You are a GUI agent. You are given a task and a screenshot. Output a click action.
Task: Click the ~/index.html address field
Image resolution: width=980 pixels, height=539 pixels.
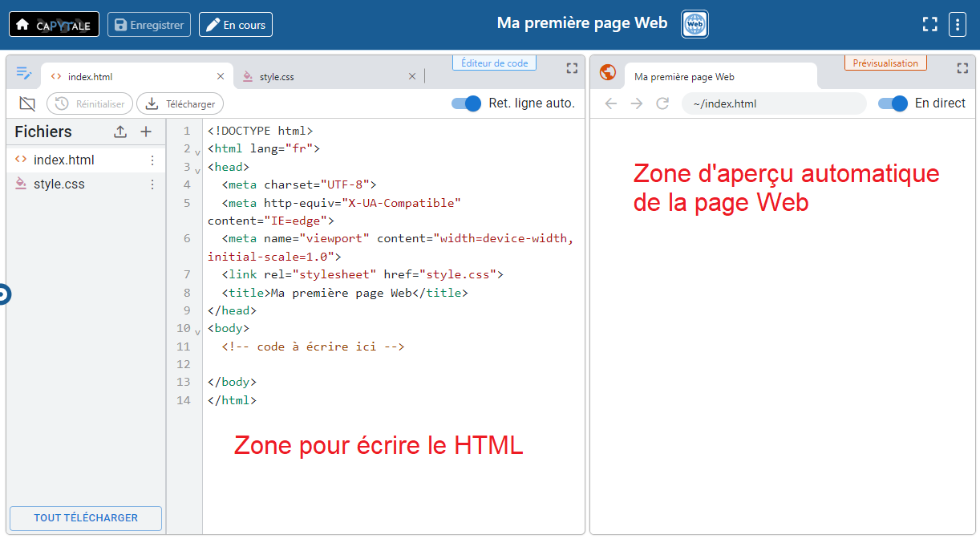coord(774,103)
